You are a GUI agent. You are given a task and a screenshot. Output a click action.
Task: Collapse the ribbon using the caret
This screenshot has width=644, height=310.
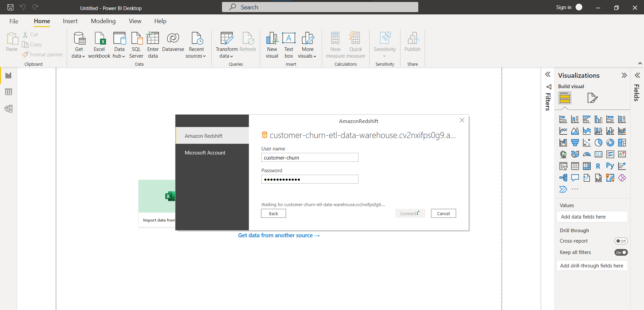tap(640, 63)
